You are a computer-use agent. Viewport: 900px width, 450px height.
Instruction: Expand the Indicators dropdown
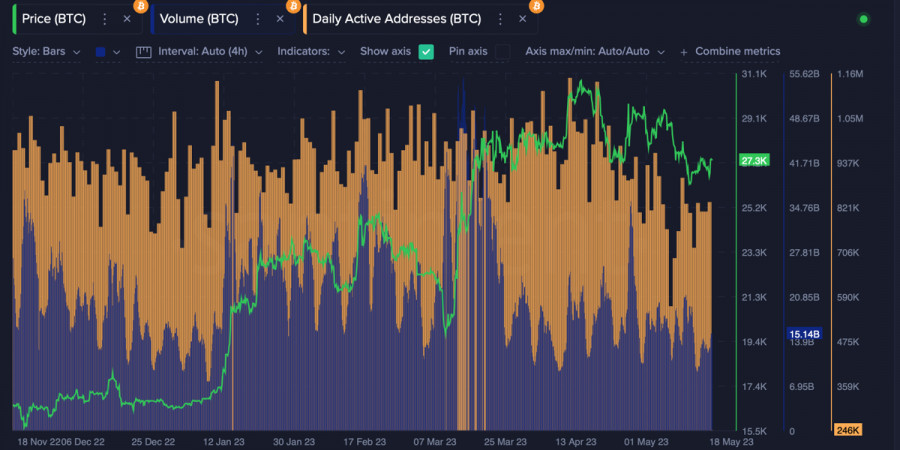pyautogui.click(x=311, y=51)
